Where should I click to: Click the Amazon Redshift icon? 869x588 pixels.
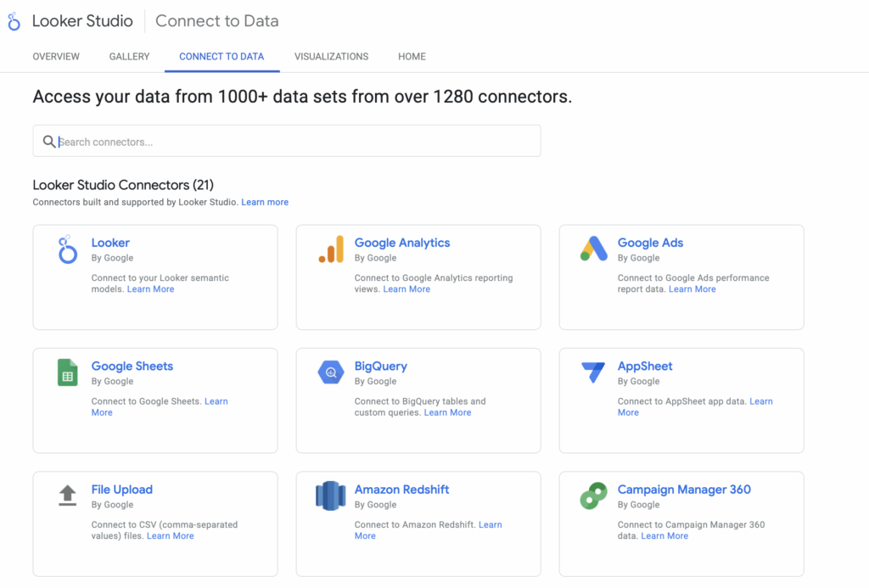[x=331, y=496]
